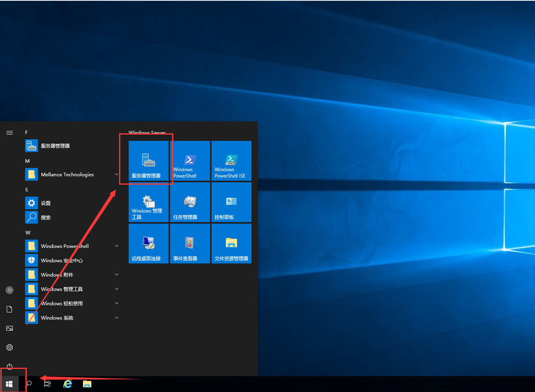Click the power icon in the Start menu

coord(10,367)
